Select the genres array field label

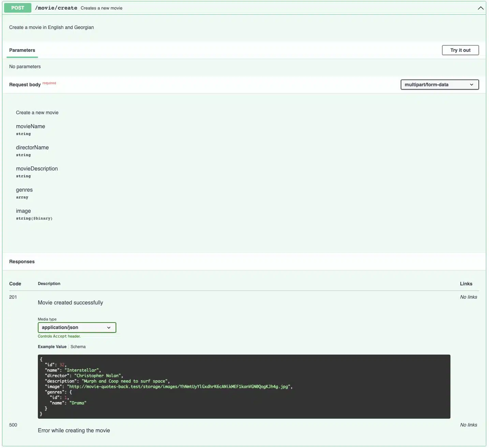click(24, 190)
